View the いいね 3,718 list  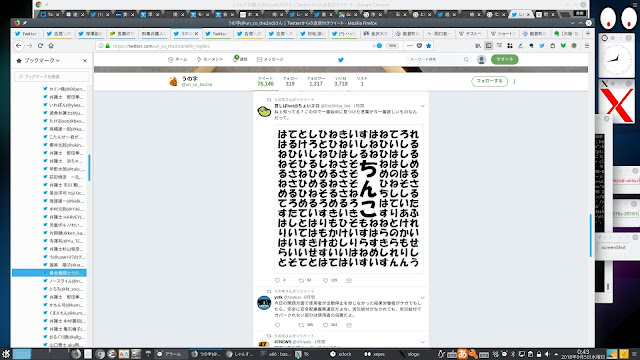(x=341, y=81)
